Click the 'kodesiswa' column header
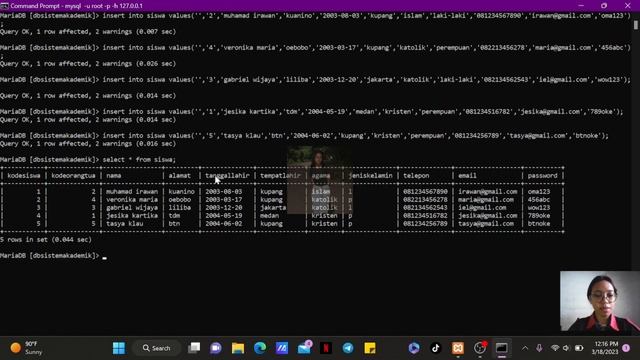The image size is (640, 360). tap(24, 176)
